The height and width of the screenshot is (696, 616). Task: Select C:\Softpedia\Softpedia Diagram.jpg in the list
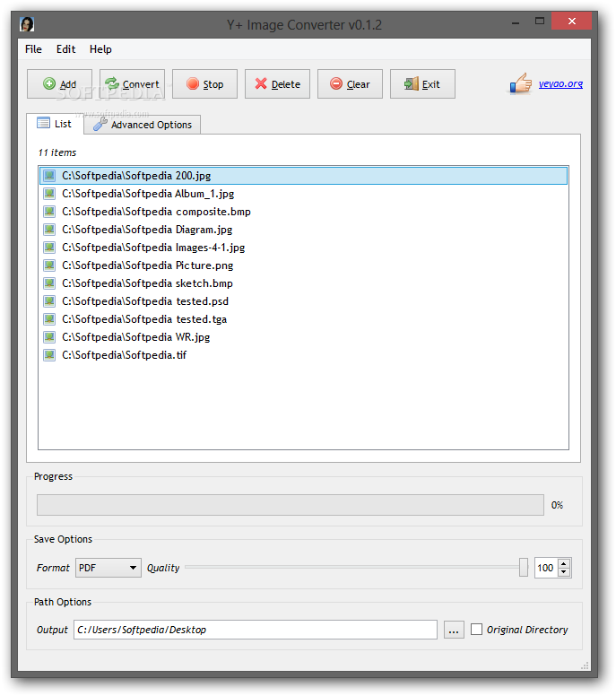point(304,230)
